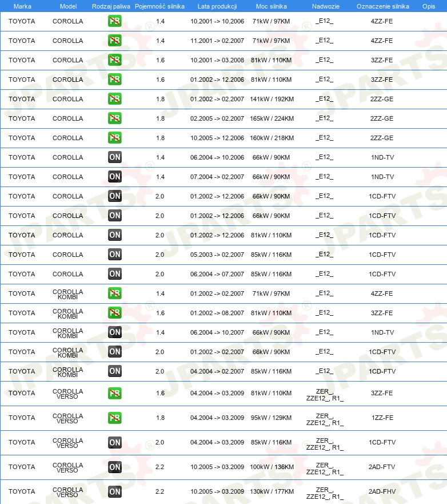
Task: Select the date cell 04.2004 -> 02.2007
Action: click(x=217, y=371)
